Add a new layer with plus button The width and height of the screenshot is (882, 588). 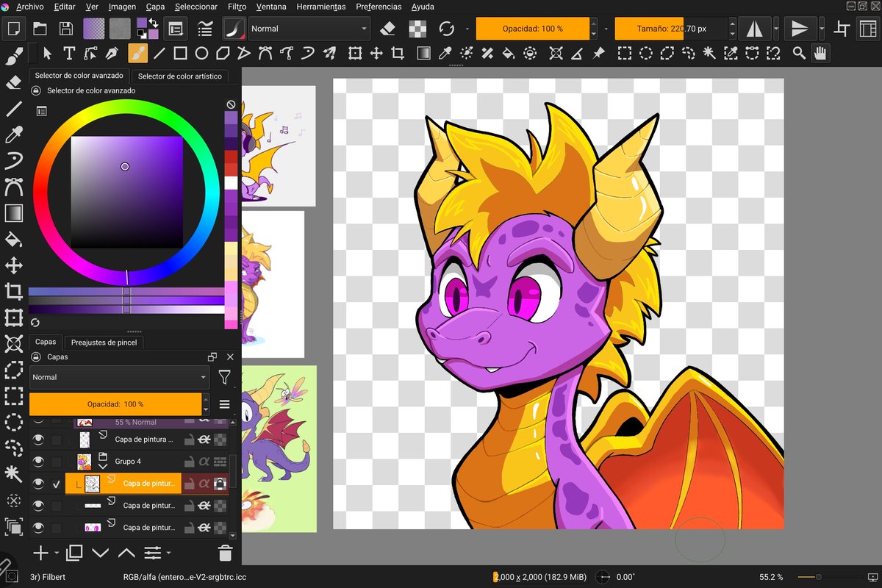coord(40,553)
